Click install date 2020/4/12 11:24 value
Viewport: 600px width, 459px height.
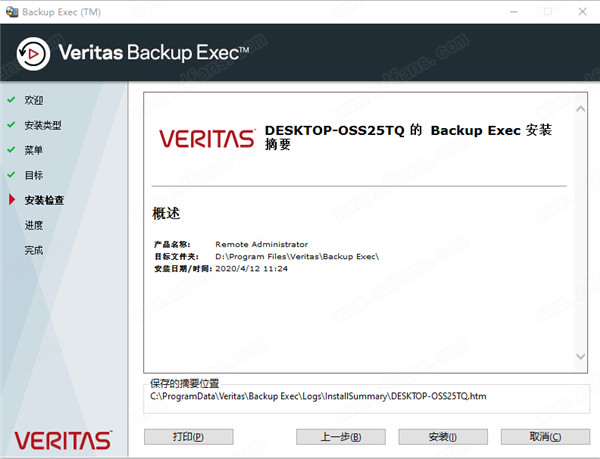[251, 269]
